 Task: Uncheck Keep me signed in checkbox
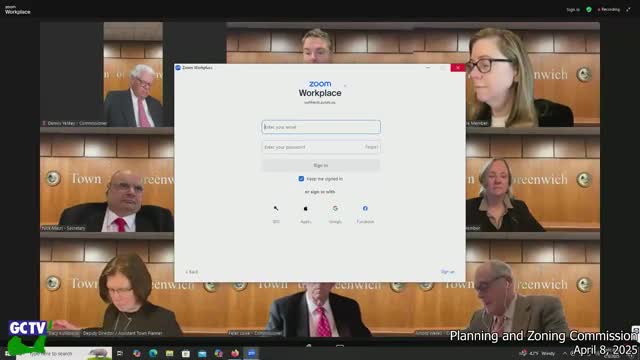(301, 179)
